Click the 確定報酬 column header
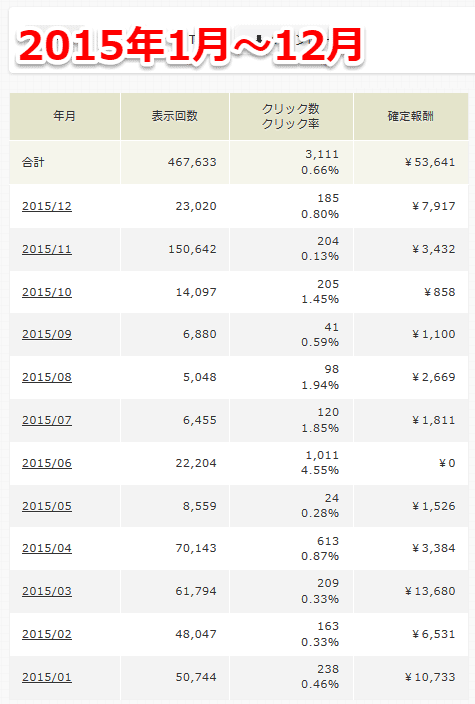The image size is (475, 704). [x=411, y=116]
